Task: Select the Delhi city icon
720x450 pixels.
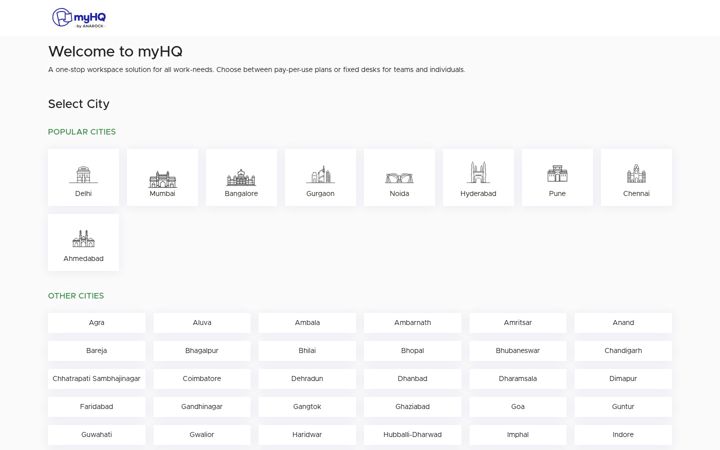Action: pos(83,177)
